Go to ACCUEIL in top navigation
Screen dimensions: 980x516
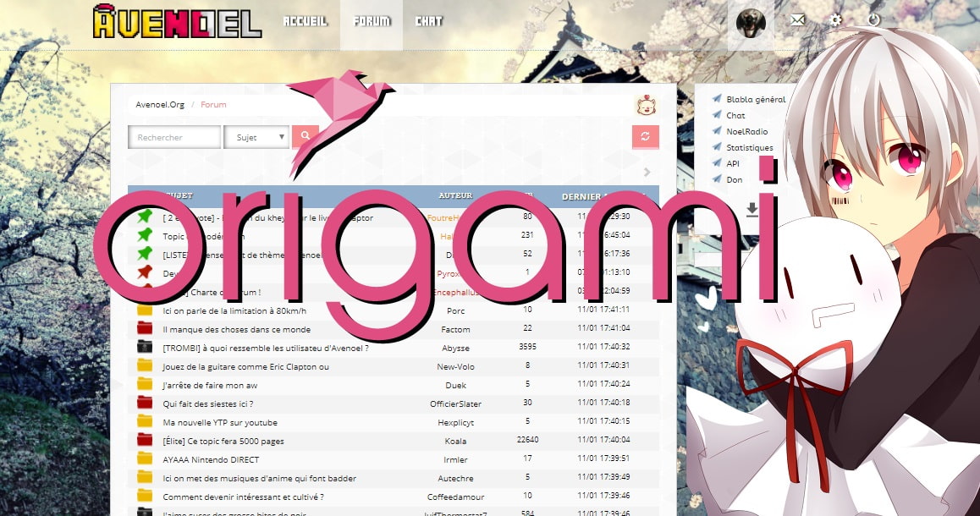point(305,21)
